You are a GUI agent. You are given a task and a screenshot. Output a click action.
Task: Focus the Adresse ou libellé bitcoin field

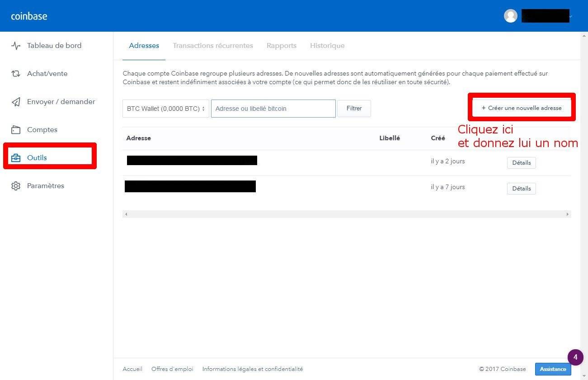(273, 109)
